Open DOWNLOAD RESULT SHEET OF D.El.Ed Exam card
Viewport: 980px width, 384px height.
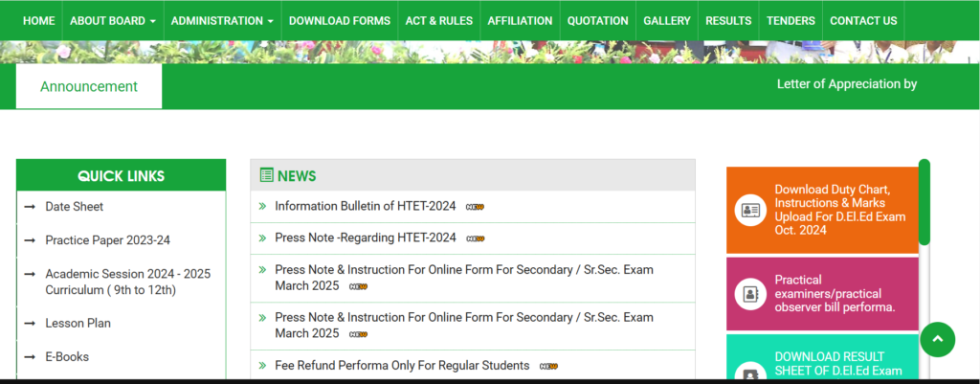822,356
